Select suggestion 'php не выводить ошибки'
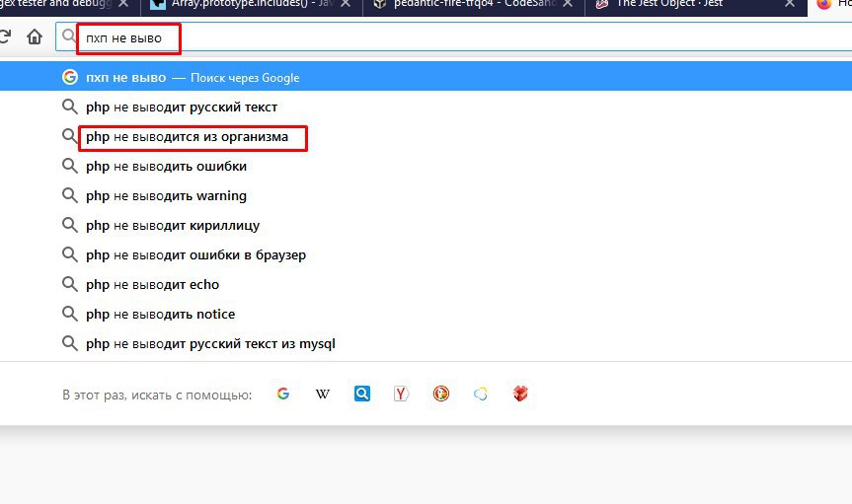 426,166
